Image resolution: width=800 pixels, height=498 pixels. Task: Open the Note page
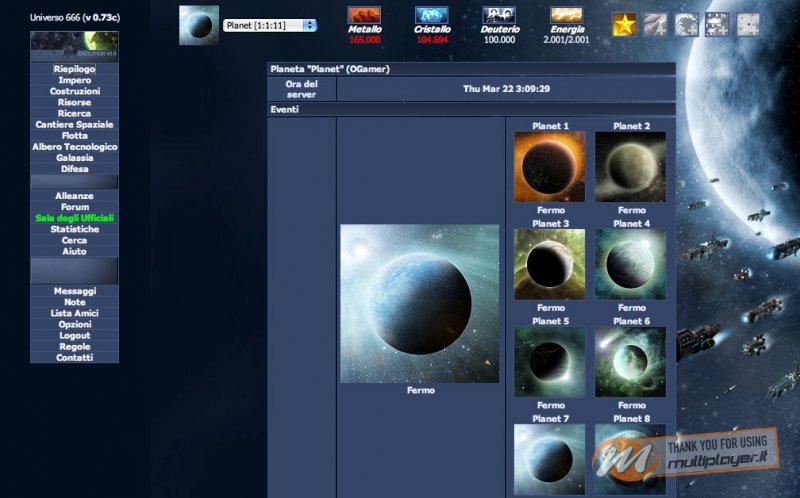(74, 302)
